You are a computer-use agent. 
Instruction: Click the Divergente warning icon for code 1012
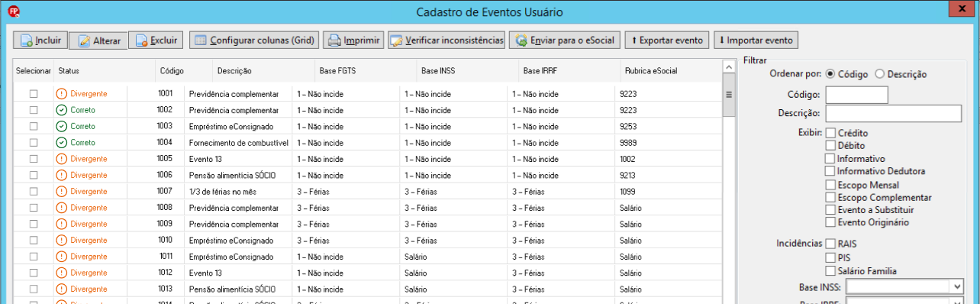tap(61, 273)
